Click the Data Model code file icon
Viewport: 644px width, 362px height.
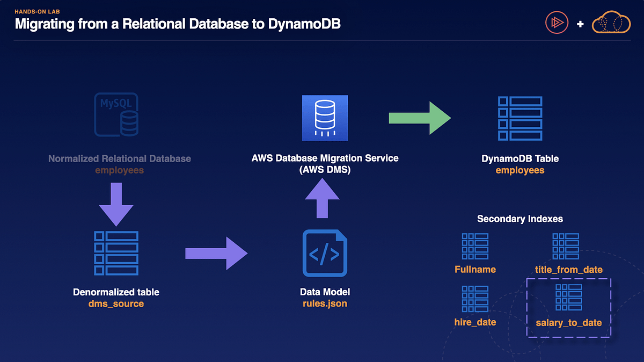[325, 253]
